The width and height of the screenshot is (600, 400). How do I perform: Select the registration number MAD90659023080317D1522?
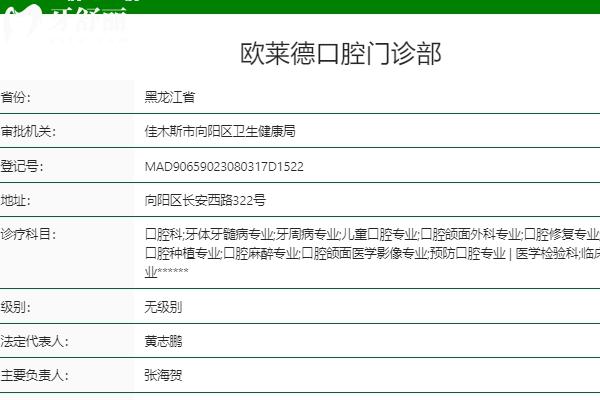[x=224, y=167]
